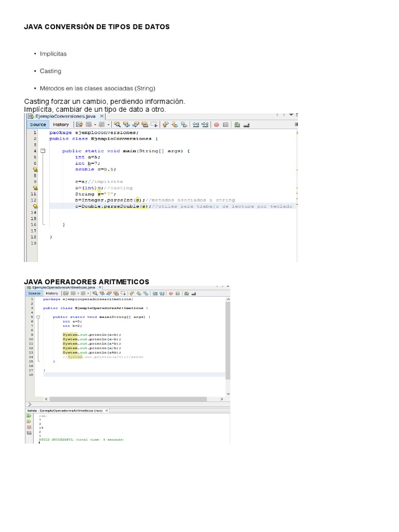Click the warning lightbulb hint beside double c line
Screen dimensions: 399x532
click(35, 169)
